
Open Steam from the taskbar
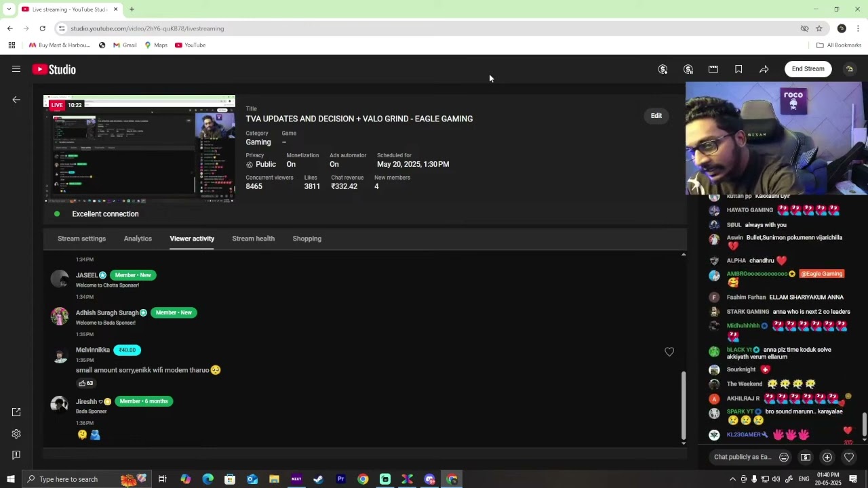pos(318,479)
